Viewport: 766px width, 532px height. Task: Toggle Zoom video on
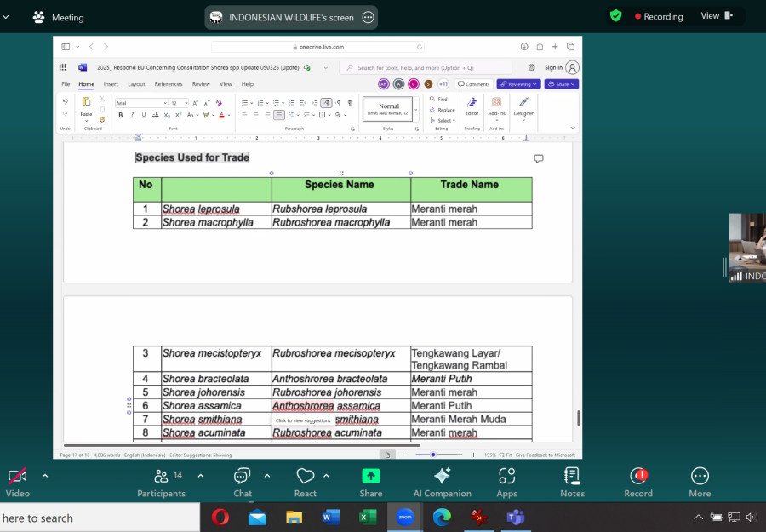point(17,476)
